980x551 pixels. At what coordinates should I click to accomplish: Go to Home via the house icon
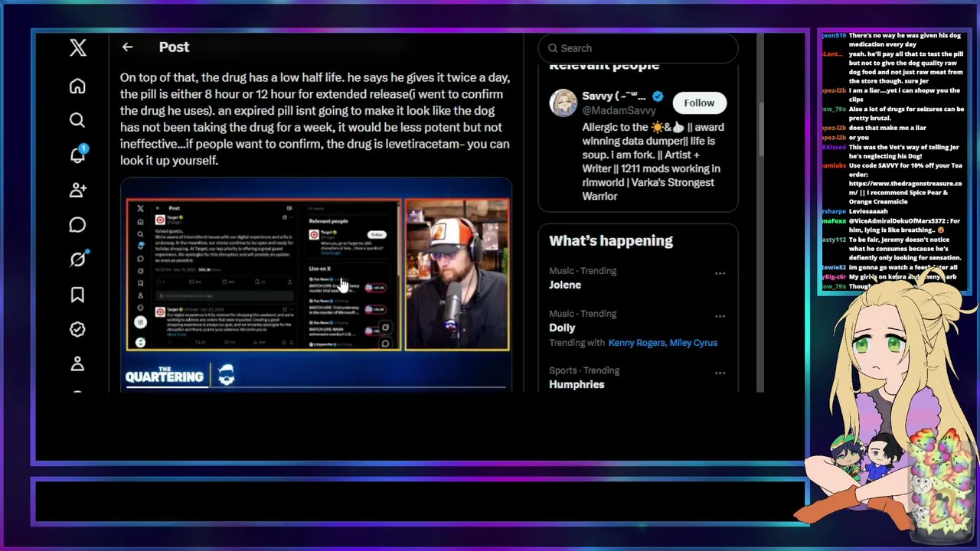[x=77, y=86]
